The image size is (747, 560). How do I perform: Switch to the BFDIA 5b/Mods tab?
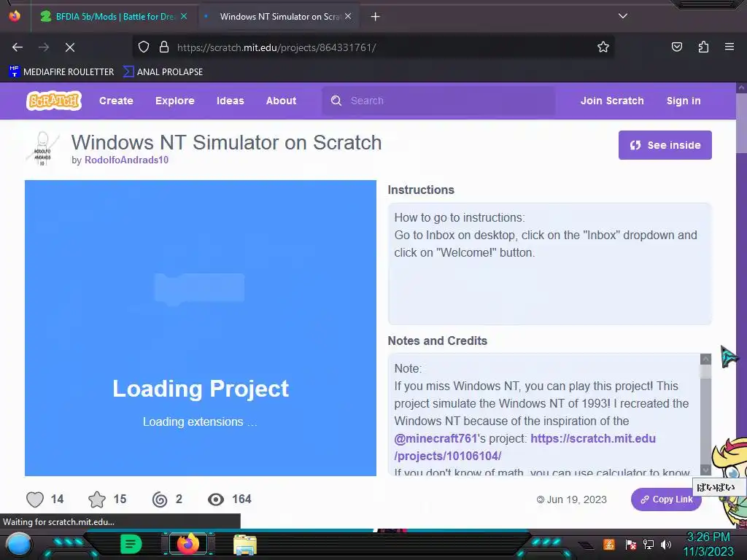coord(113,17)
